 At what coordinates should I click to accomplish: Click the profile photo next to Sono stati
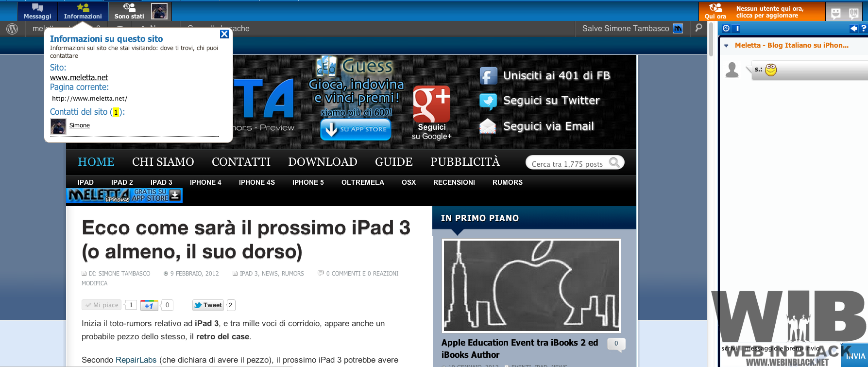tap(159, 11)
